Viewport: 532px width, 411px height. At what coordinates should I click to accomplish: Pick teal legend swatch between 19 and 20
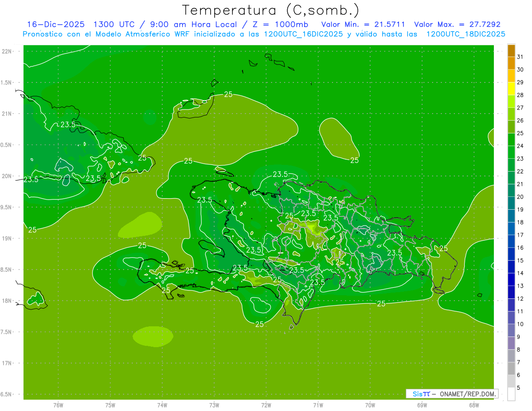pyautogui.click(x=511, y=203)
